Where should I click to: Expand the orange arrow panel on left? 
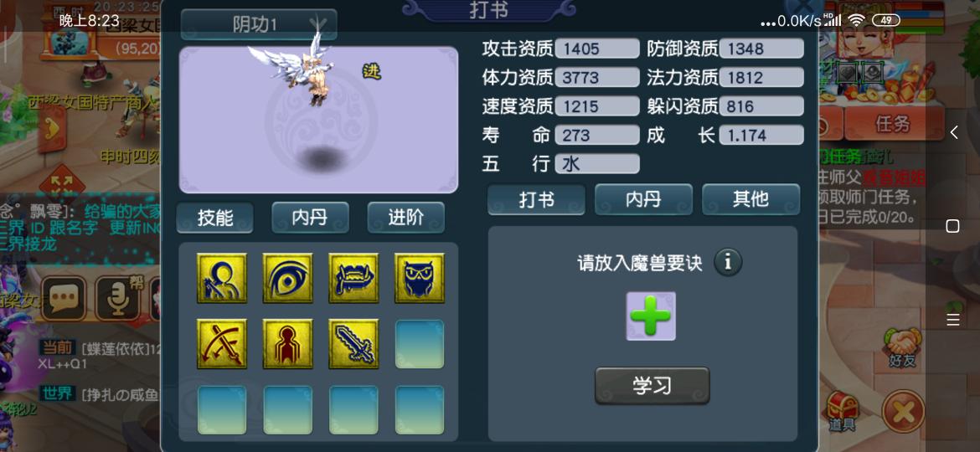pos(52,129)
